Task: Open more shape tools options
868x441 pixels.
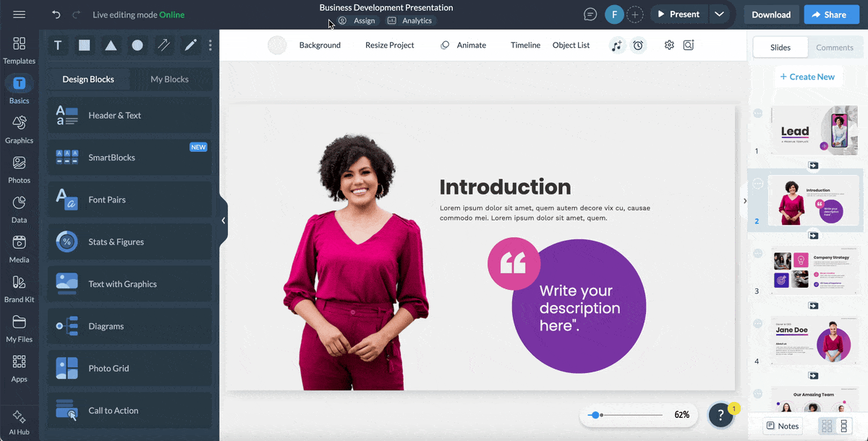Action: pyautogui.click(x=210, y=46)
